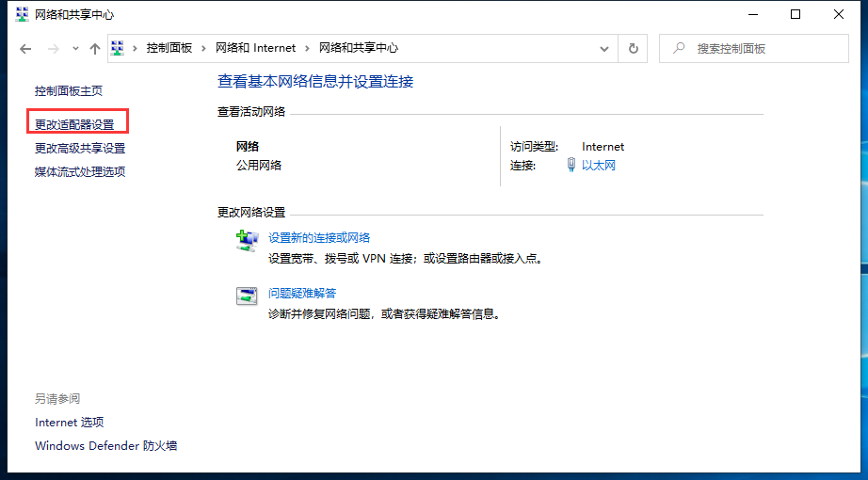Expand the chevron after 网络和 Internet breadcrumb
The image size is (868, 480).
coord(308,48)
